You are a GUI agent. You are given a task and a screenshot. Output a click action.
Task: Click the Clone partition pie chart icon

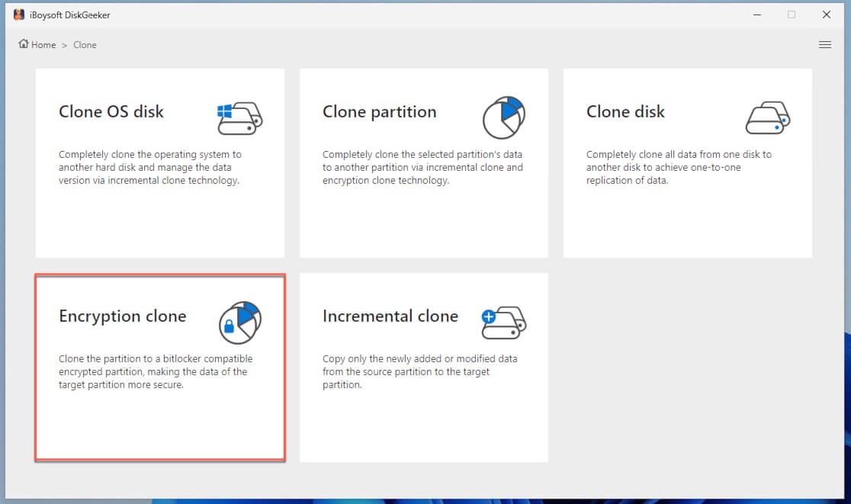(x=503, y=117)
